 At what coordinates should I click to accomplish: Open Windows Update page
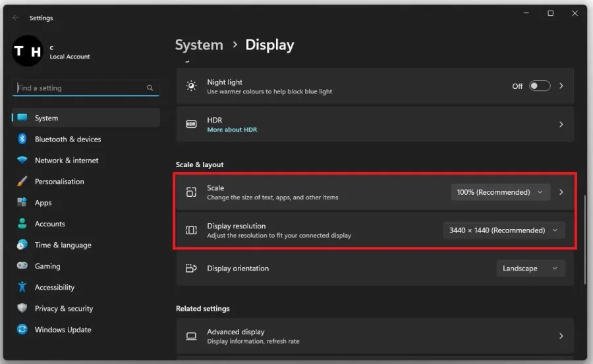(x=86, y=329)
